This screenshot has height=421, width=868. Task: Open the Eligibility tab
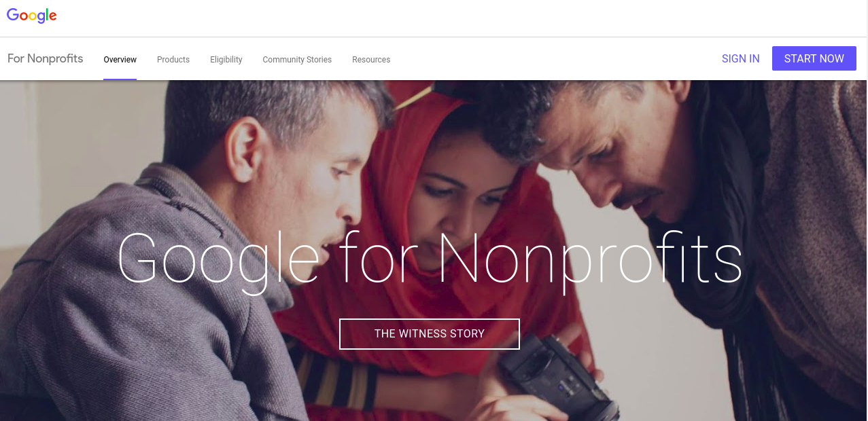[226, 60]
